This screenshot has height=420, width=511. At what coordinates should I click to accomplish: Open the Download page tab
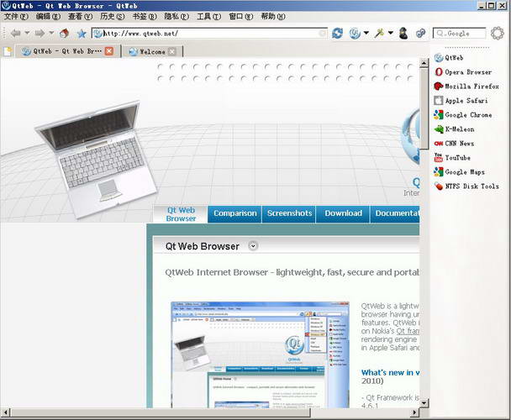coord(343,213)
